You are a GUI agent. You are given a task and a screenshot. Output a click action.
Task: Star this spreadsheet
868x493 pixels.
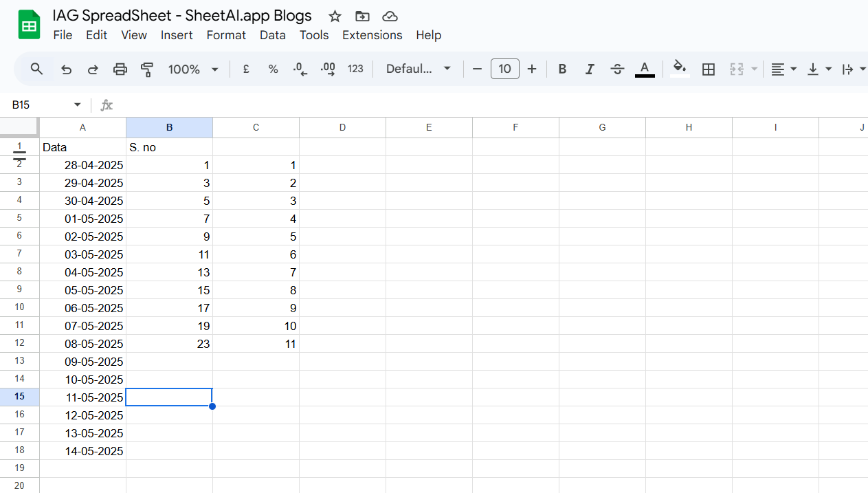[x=335, y=17]
